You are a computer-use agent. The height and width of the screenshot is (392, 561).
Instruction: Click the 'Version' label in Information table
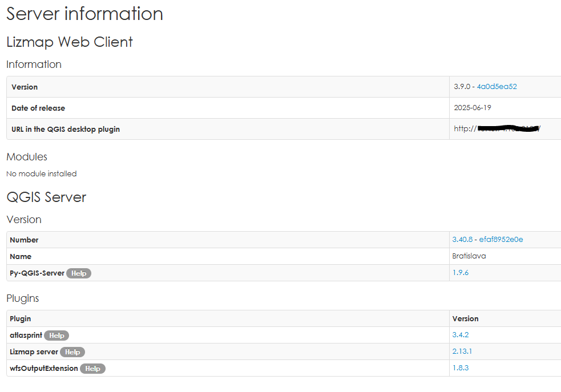point(25,87)
